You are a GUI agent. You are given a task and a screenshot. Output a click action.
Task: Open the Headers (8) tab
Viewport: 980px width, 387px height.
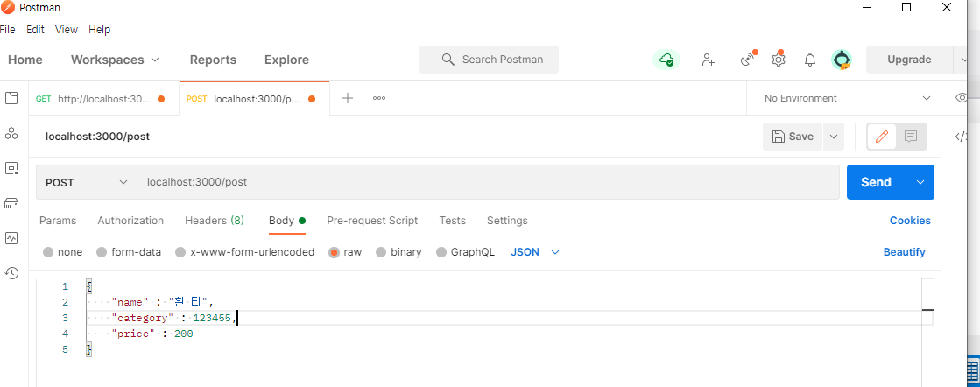215,221
